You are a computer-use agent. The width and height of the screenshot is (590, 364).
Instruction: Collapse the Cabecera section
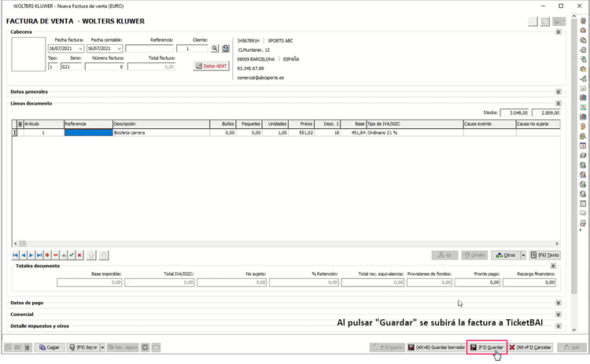[x=559, y=32]
